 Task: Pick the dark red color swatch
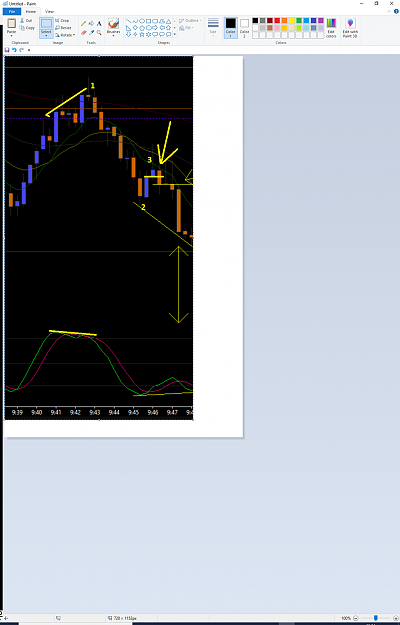click(x=270, y=20)
